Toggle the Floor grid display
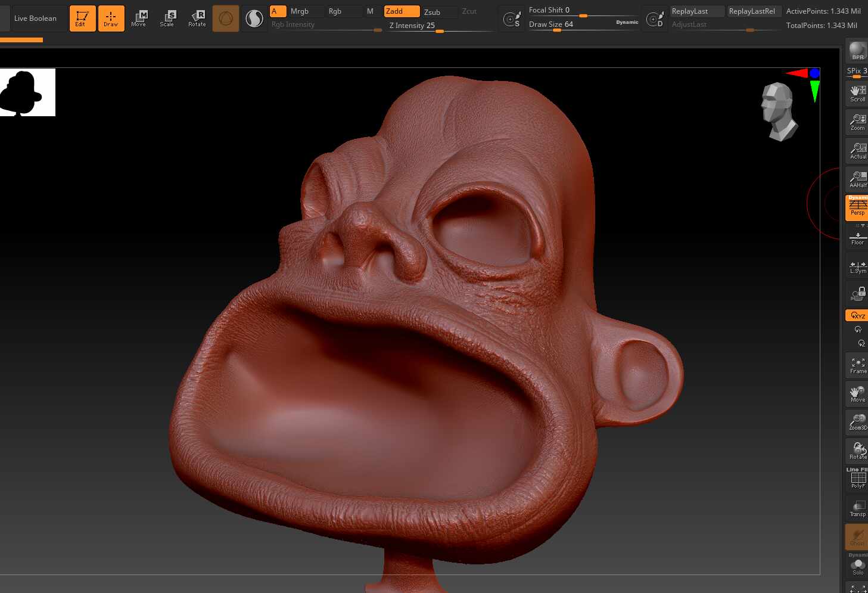Screen dimensions: 868x593 pos(857,237)
